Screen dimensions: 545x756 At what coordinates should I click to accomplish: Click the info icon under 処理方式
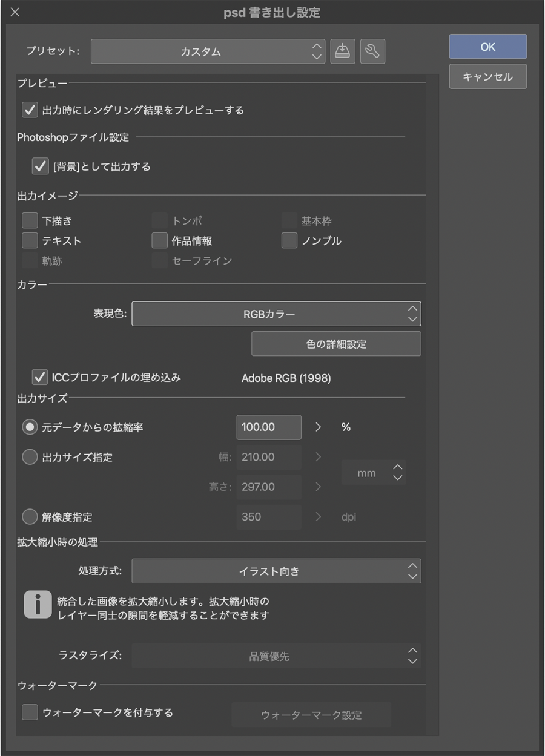coord(38,604)
